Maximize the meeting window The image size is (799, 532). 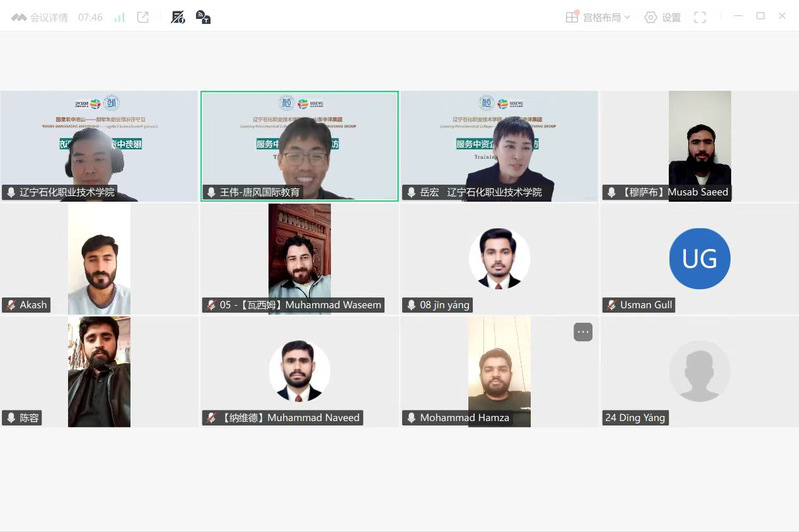(x=760, y=16)
